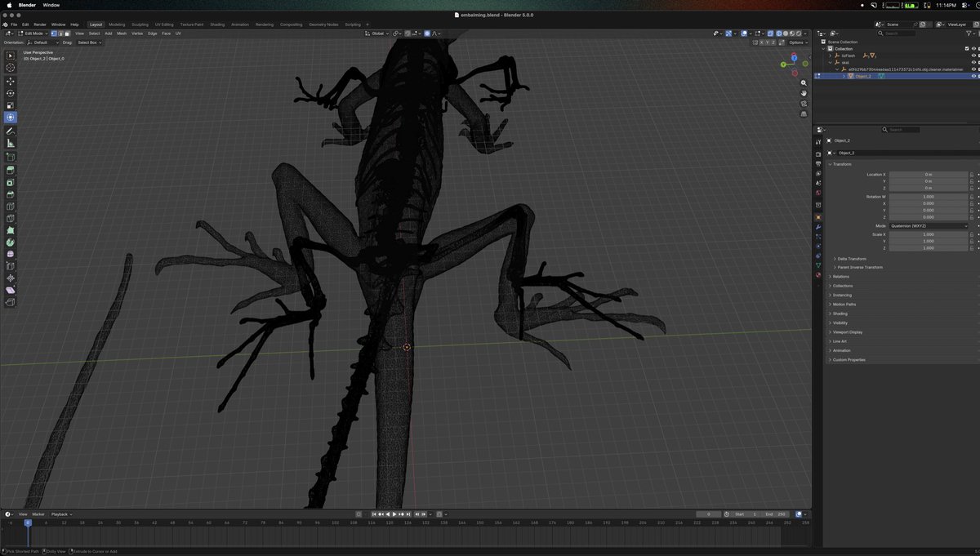Viewport: 980px width, 556px height.
Task: Click the End frame field in timeline
Action: [x=776, y=514]
